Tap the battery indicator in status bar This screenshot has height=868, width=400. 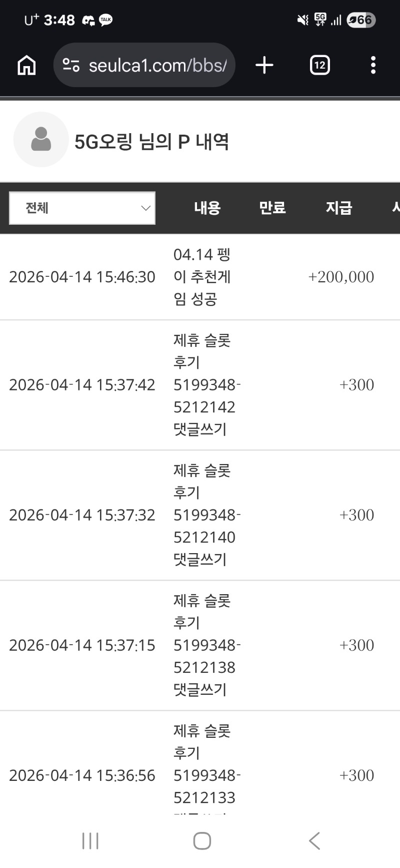tap(361, 20)
